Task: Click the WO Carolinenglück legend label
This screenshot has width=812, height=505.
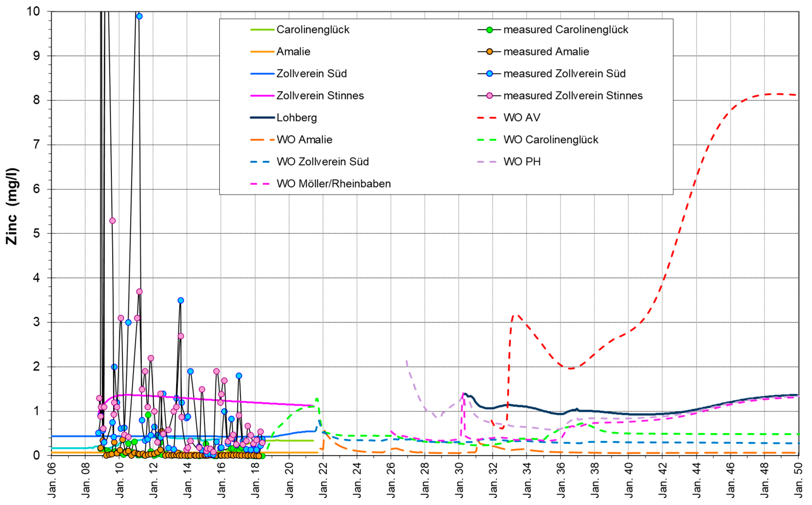Action: pyautogui.click(x=551, y=140)
